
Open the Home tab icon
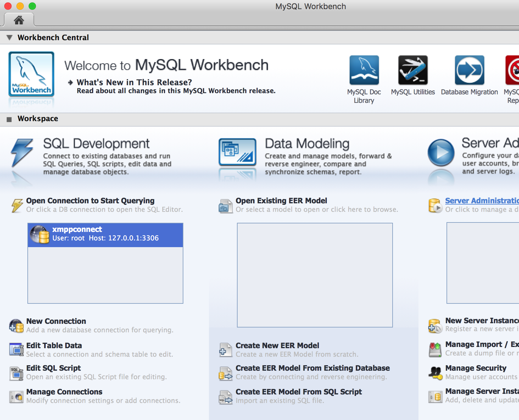[19, 20]
